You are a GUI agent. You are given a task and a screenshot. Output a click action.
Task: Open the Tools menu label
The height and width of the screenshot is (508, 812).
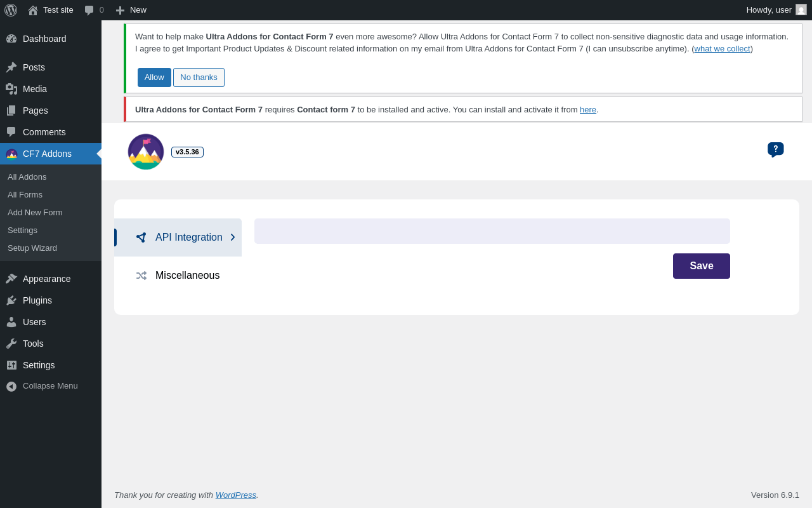pos(33,344)
